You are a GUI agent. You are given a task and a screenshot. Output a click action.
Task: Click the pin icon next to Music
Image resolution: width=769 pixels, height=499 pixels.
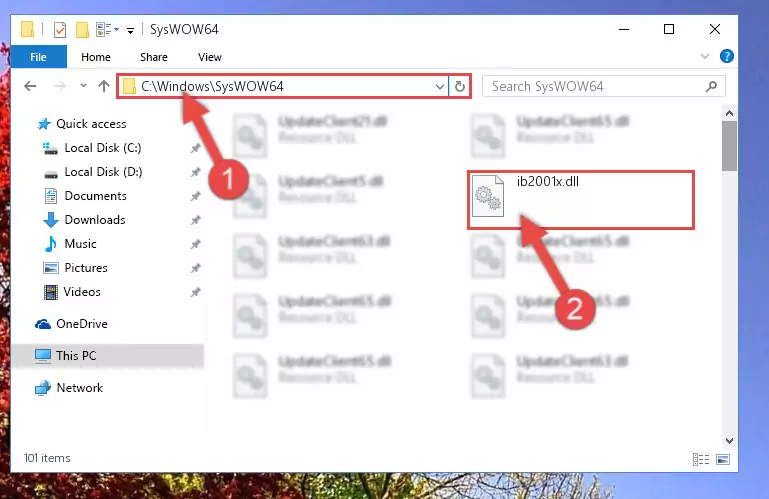(x=195, y=244)
